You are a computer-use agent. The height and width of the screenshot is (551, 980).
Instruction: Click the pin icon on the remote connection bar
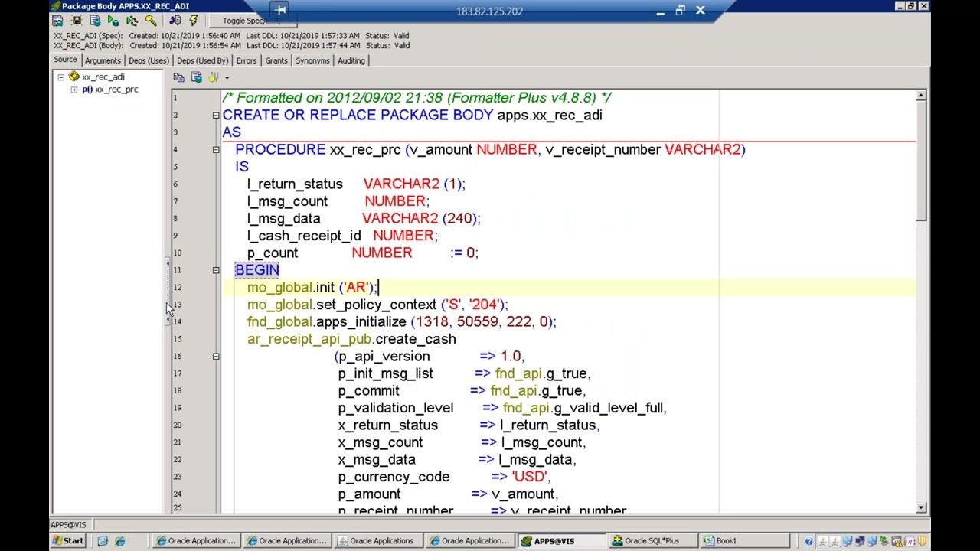point(280,10)
